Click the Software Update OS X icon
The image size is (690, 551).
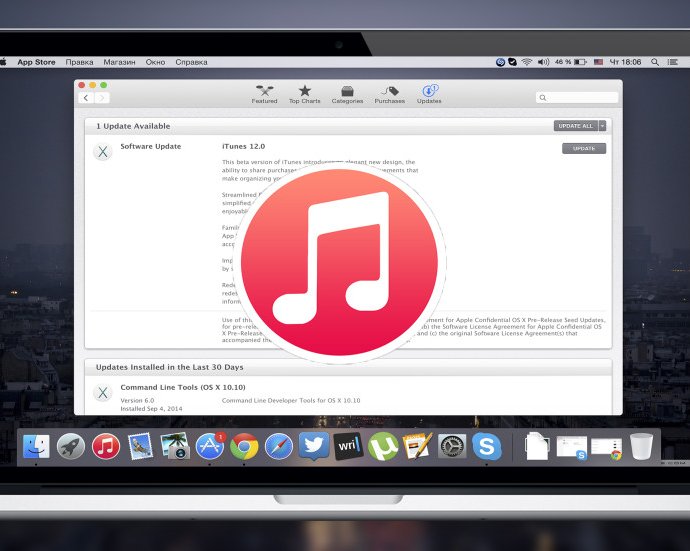pyautogui.click(x=103, y=152)
